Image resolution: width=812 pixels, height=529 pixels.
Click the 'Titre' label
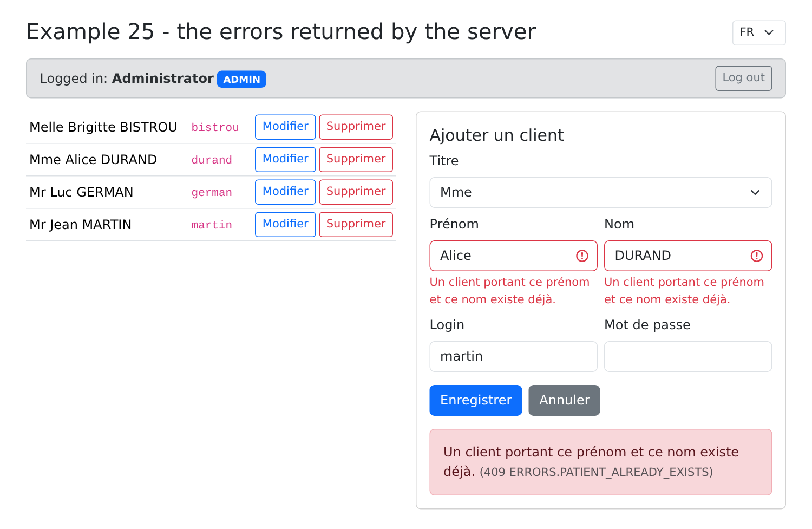[x=444, y=161]
